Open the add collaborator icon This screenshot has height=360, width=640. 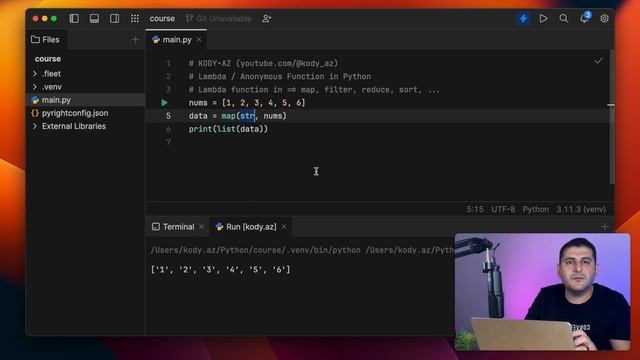[267, 18]
